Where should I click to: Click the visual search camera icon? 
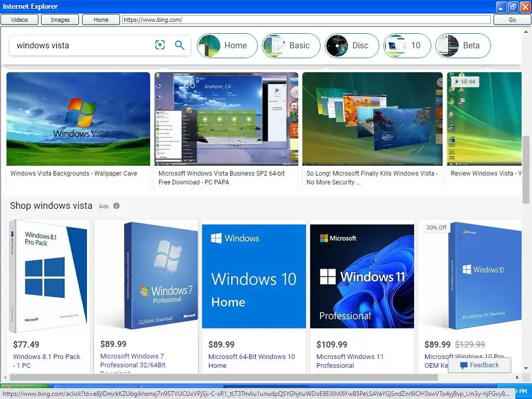pyautogui.click(x=160, y=45)
